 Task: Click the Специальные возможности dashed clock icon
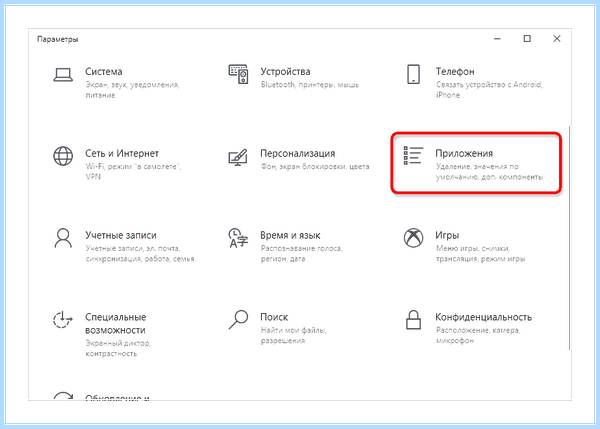[63, 320]
